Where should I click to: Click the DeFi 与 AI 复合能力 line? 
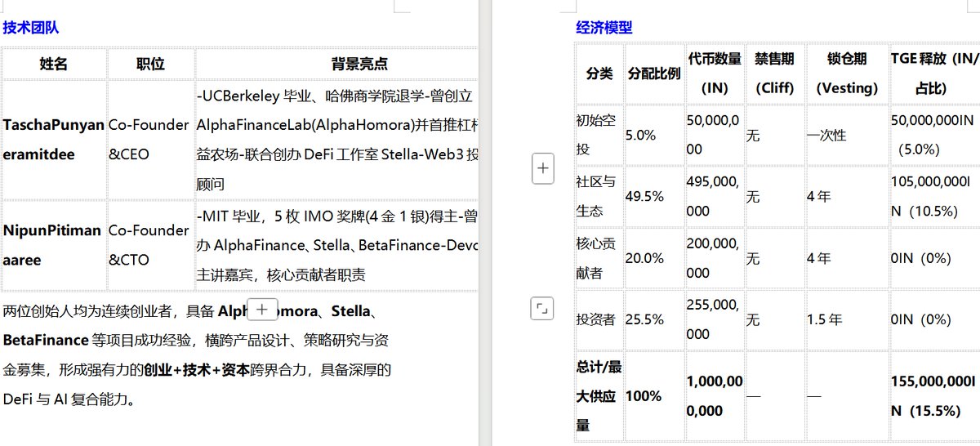(69, 400)
